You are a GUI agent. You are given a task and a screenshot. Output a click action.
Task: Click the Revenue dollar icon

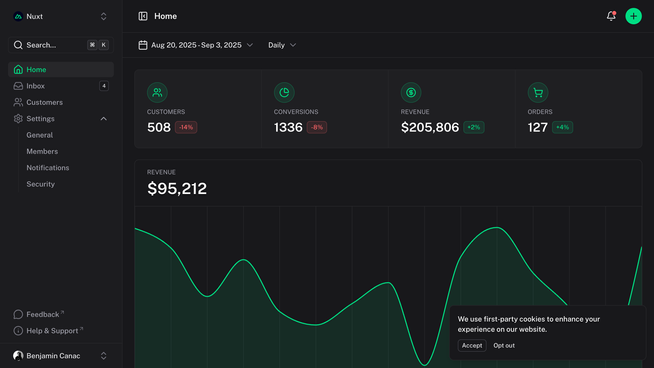pyautogui.click(x=411, y=93)
